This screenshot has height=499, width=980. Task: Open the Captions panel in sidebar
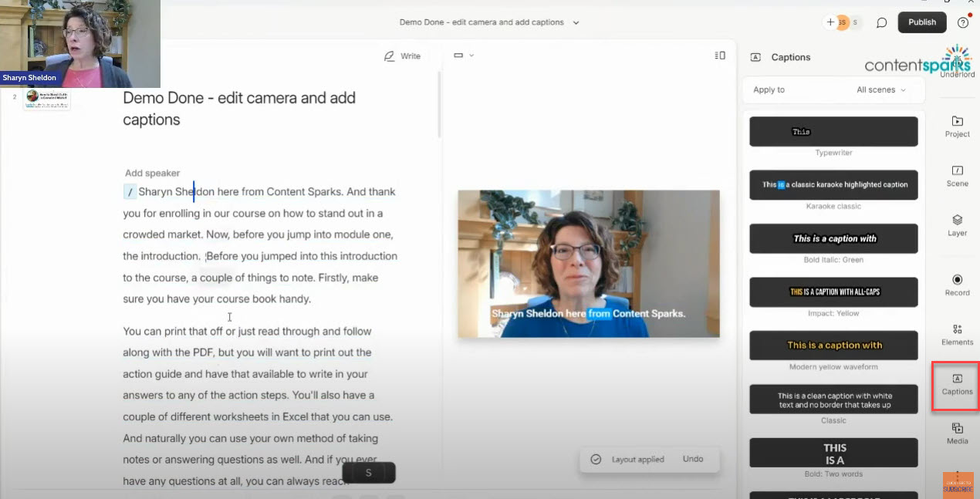(x=957, y=384)
